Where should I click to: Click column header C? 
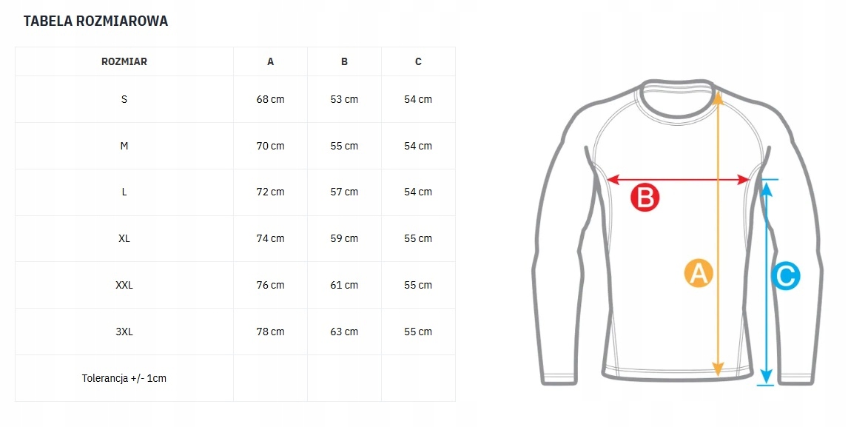[x=418, y=61]
